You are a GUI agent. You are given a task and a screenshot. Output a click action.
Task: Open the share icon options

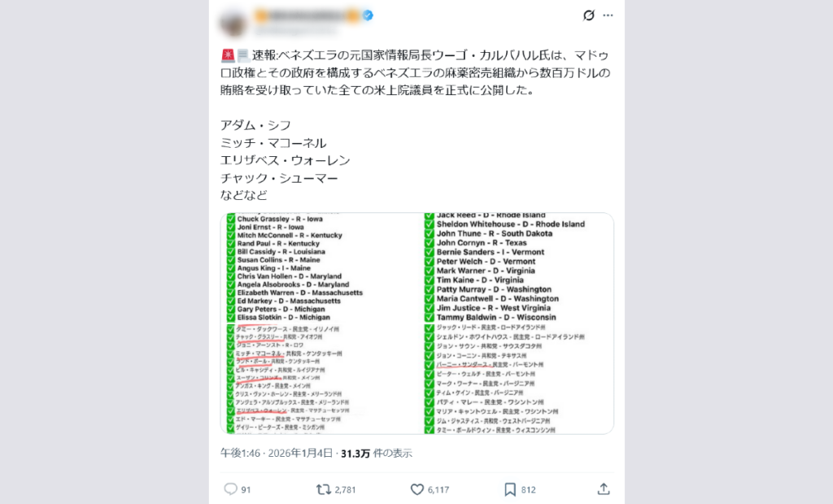[x=603, y=489]
